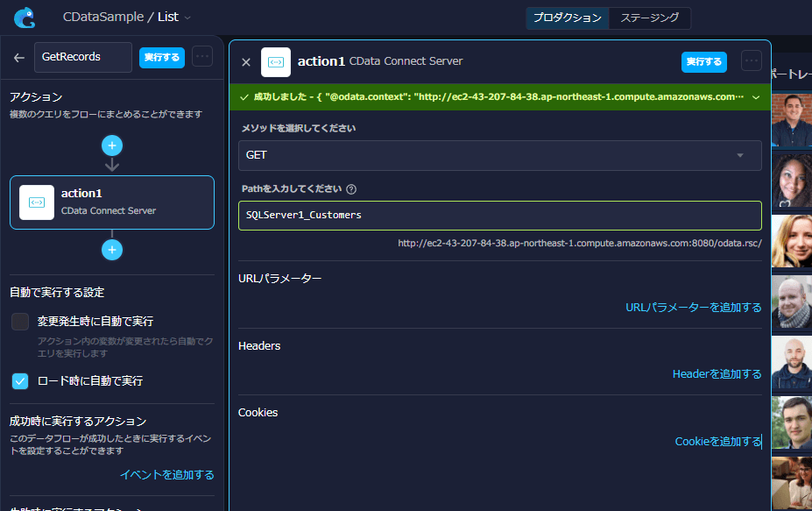Click the 成功しました response message text

[x=498, y=97]
